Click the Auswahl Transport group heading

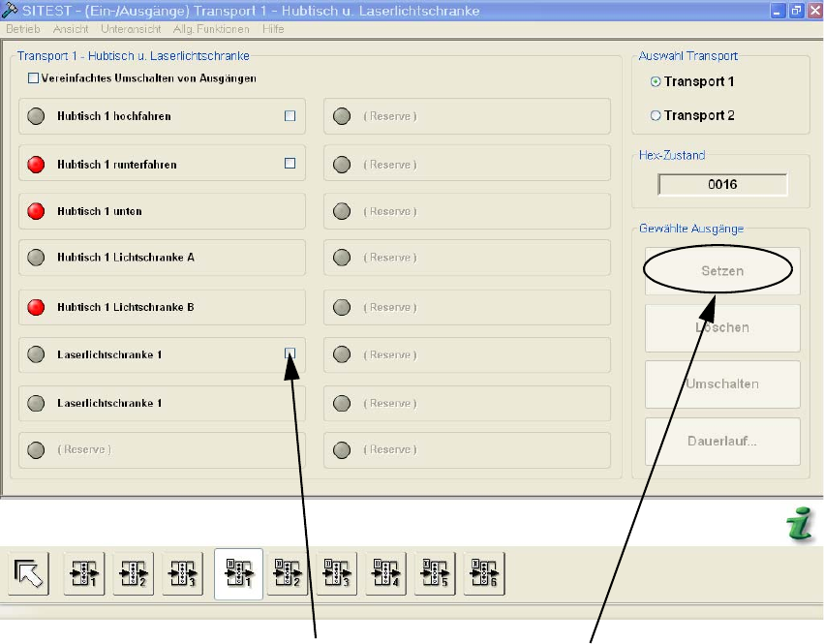click(x=687, y=56)
